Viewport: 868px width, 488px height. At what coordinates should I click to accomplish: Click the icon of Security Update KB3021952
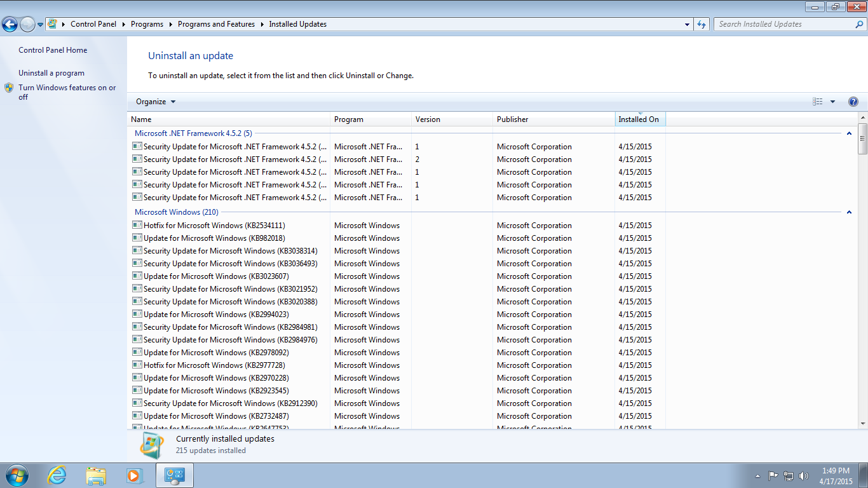click(x=137, y=288)
